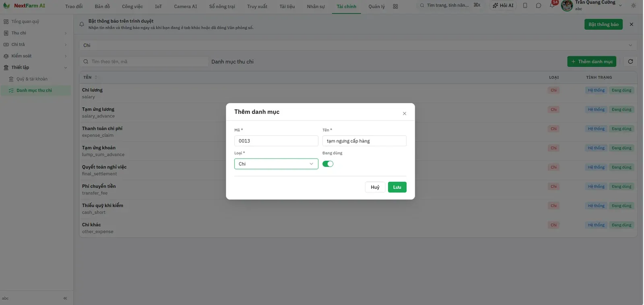The image size is (644, 305).
Task: Dismiss the browser notification banner
Action: [x=632, y=25]
